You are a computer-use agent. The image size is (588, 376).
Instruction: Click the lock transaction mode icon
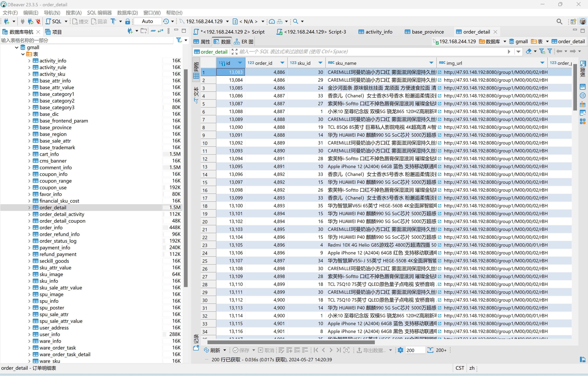coord(127,22)
